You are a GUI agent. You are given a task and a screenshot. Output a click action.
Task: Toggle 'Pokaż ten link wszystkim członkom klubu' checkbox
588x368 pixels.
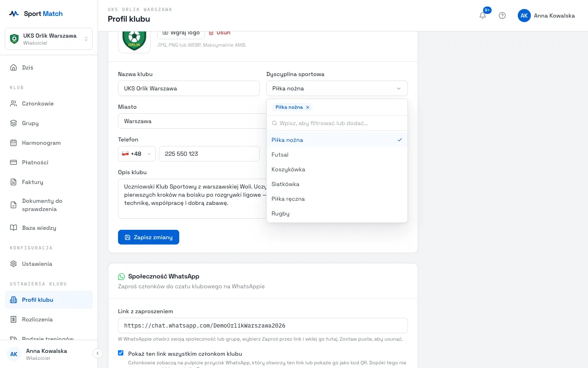pos(121,353)
